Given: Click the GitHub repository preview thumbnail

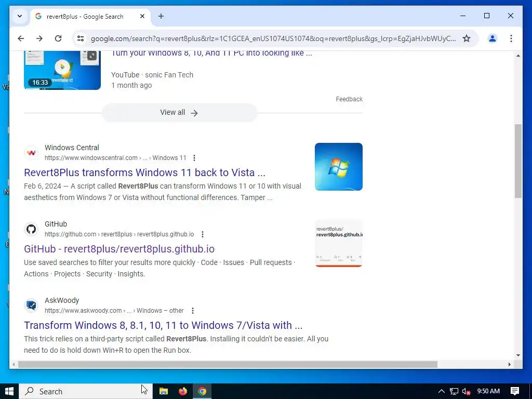Looking at the screenshot, I should 339,243.
